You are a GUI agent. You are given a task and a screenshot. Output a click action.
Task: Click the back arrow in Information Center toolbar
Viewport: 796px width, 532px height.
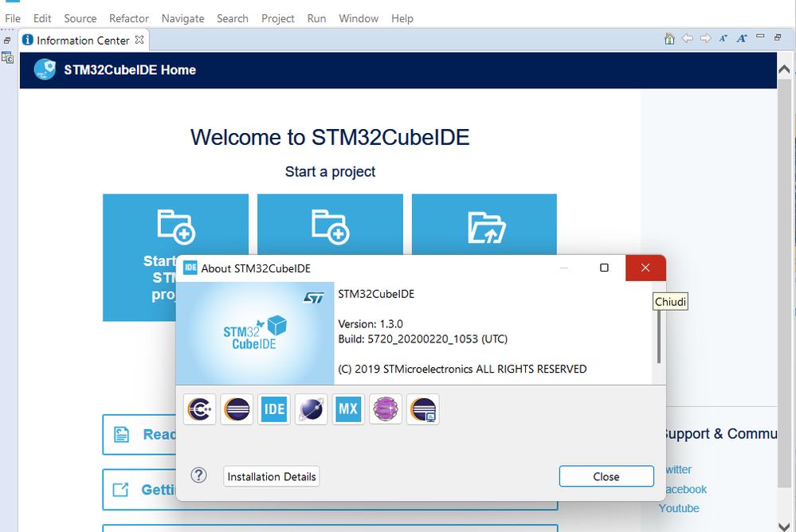click(688, 38)
